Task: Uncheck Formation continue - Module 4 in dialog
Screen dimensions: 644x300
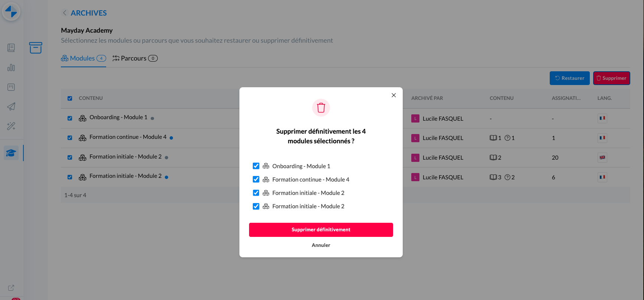Action: 256,179
